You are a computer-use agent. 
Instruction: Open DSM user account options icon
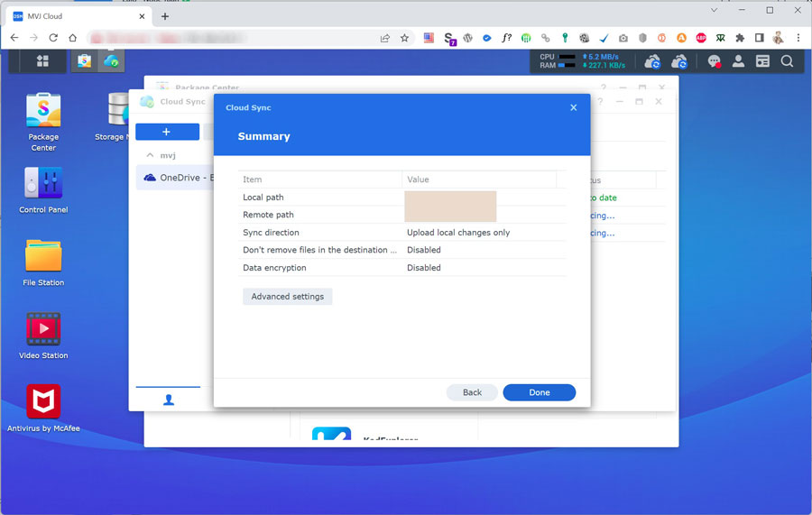738,61
